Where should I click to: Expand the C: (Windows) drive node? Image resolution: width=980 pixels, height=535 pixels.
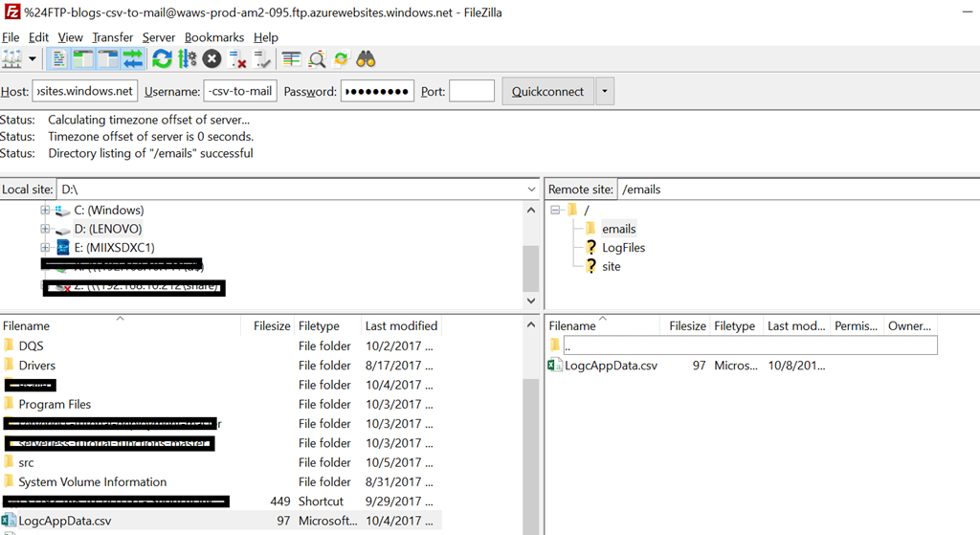[x=45, y=210]
